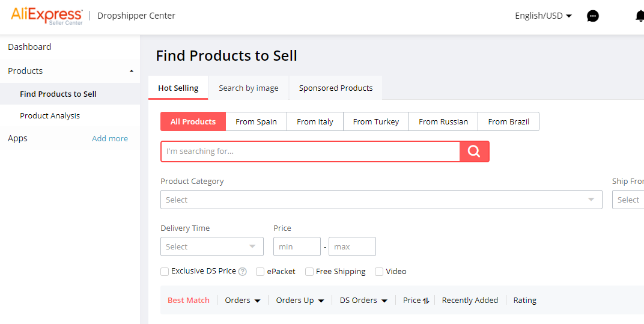Filter products From Spain
Viewport: 644px width, 324px height.
[256, 121]
